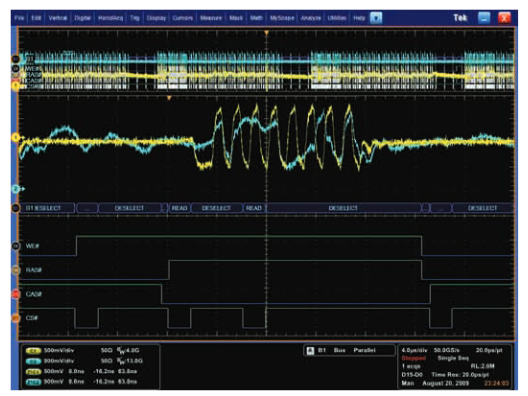The width and height of the screenshot is (528, 396).
Task: Click the 'B1 Bus Parallel' trigger readout
Action: pos(346,351)
